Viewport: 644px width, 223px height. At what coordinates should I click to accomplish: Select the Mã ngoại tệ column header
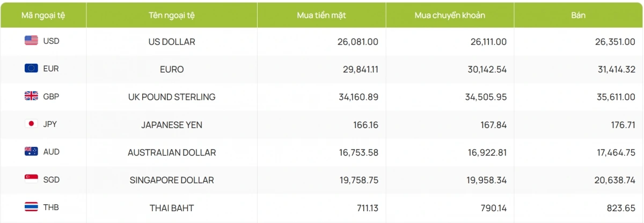click(x=43, y=15)
